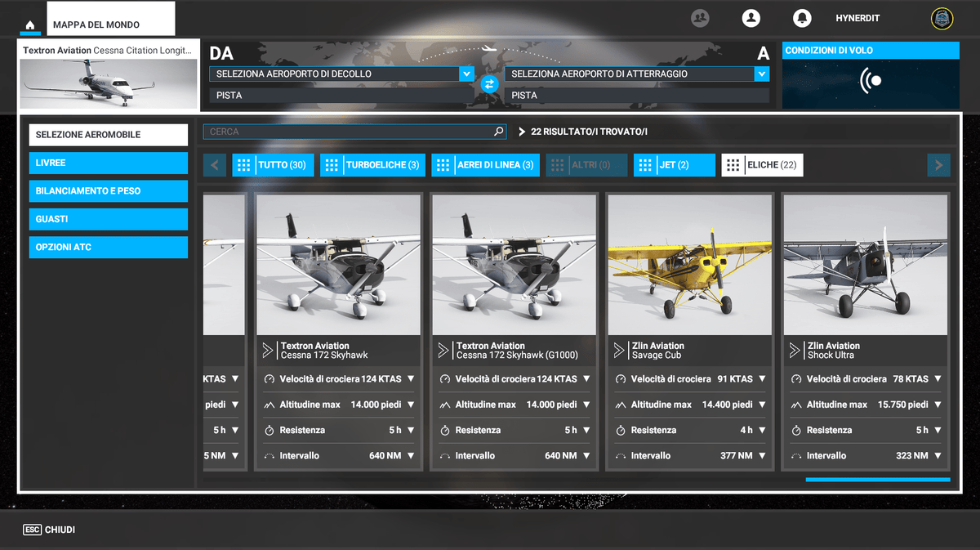
Task: Click the arrow icon beside Savage Cub name
Action: [x=619, y=351]
